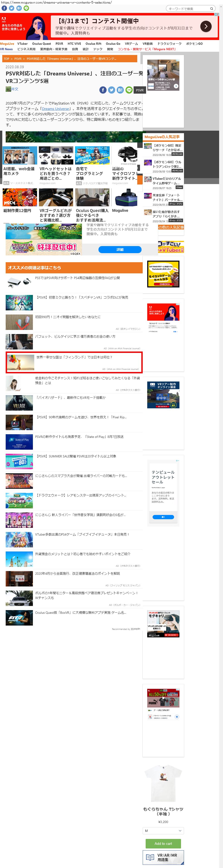This screenshot has height=868, width=223.
Task: Click the Facebook icon in the top header
Action: point(4,8)
